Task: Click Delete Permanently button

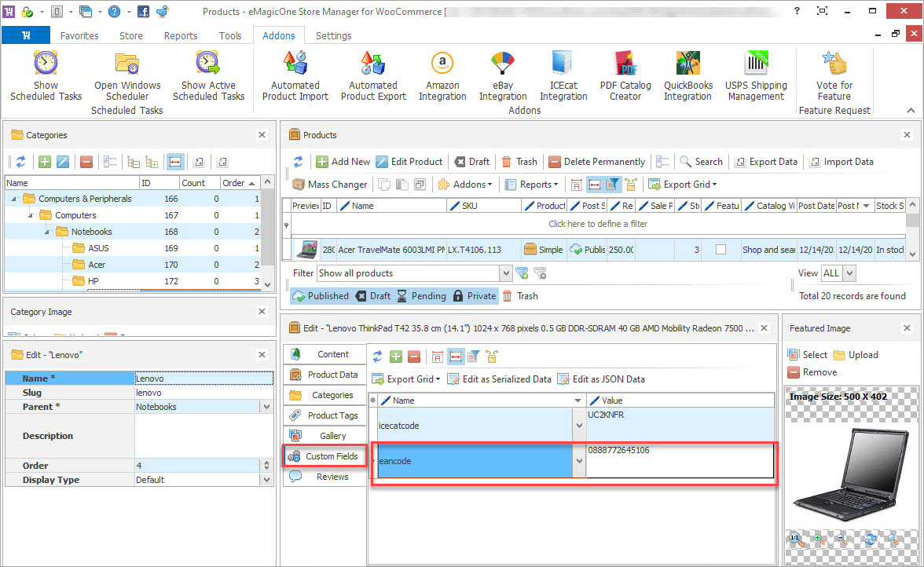Action: (x=597, y=161)
